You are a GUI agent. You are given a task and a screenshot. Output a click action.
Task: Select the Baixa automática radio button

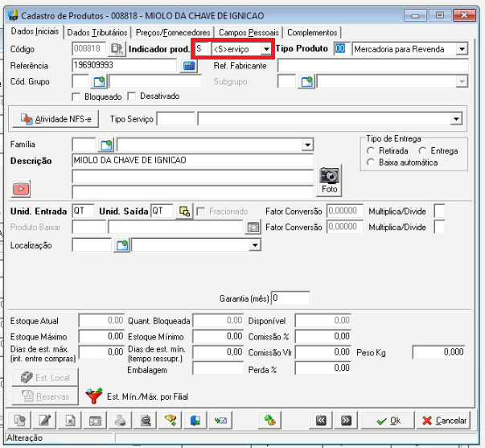point(371,162)
